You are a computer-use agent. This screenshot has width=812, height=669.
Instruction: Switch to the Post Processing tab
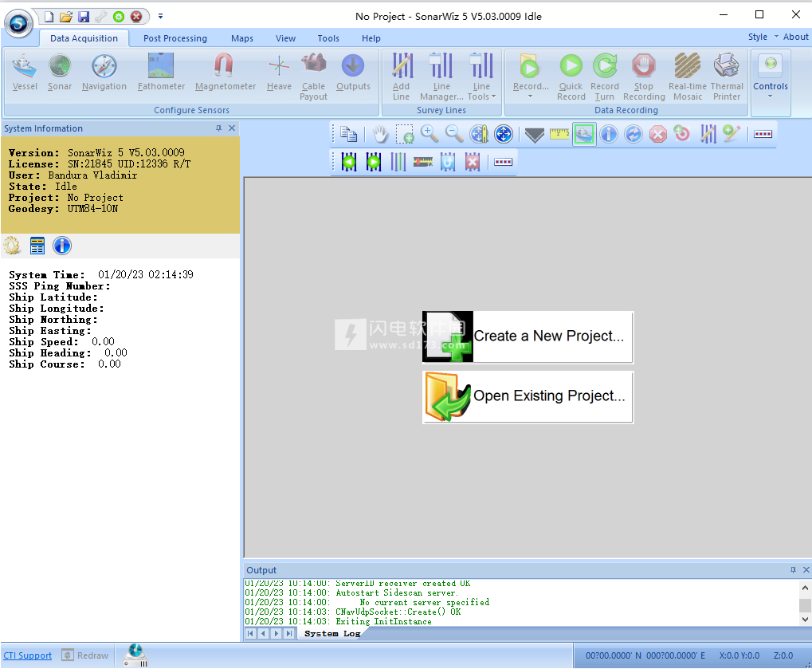pyautogui.click(x=175, y=38)
